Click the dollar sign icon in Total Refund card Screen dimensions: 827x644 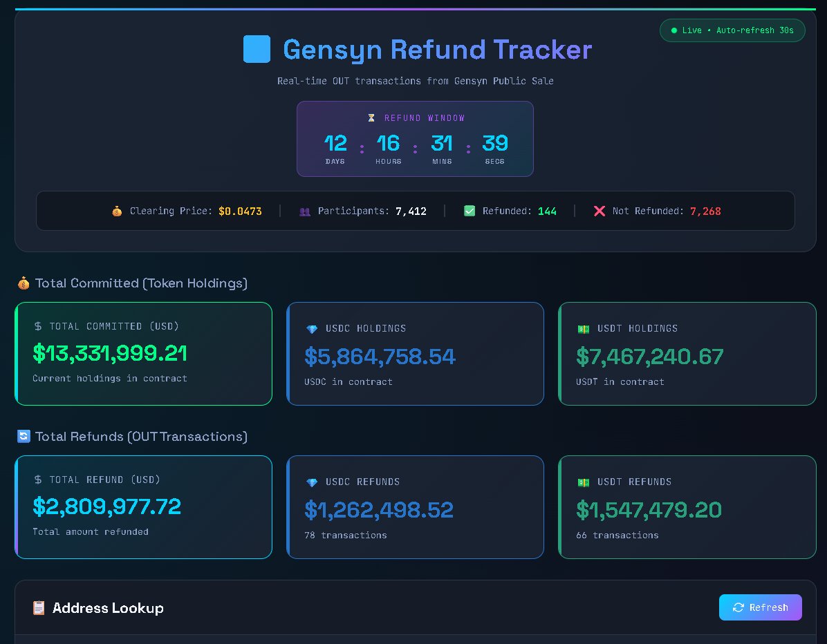38,480
